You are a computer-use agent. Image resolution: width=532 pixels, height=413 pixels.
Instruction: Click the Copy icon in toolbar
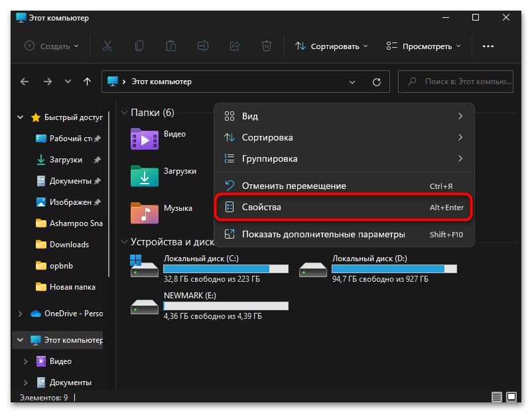pyautogui.click(x=139, y=46)
